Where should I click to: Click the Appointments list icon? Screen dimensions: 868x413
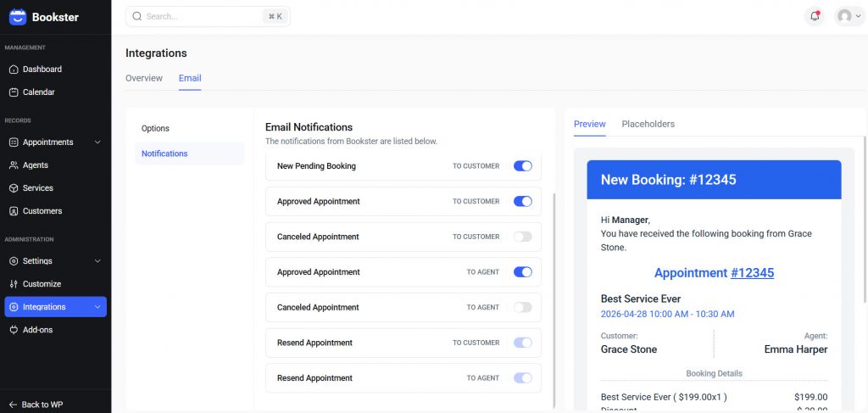14,142
